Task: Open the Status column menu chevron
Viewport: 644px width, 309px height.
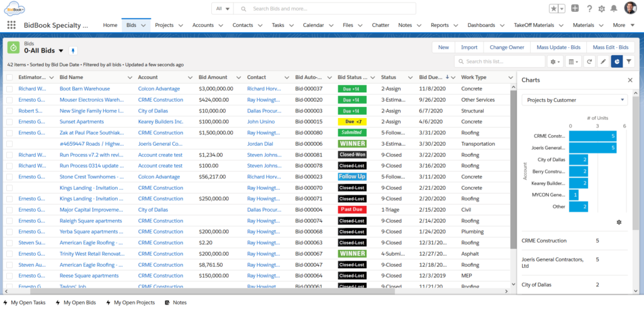Action: pyautogui.click(x=410, y=77)
